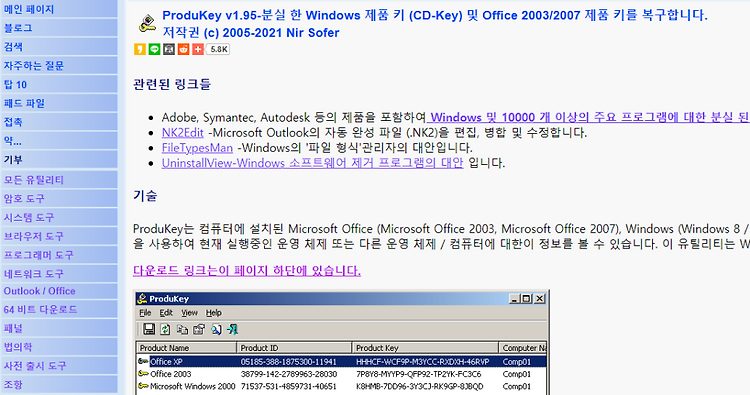Click the ProduKey key icon beside the page title
The width and height of the screenshot is (750, 395).
pos(147,23)
